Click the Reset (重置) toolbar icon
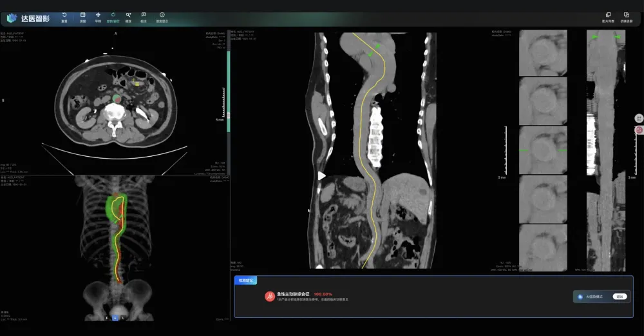The image size is (644, 336). pos(64,17)
